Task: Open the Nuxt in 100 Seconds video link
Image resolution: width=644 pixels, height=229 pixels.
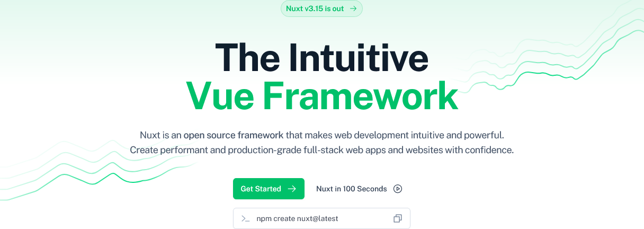Action: click(x=359, y=189)
